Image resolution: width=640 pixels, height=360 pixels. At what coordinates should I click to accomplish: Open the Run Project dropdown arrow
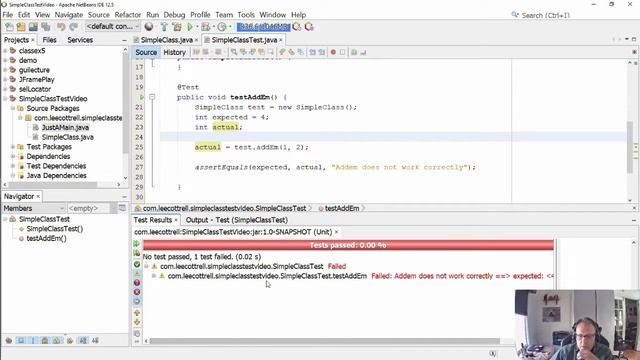tap(197, 27)
